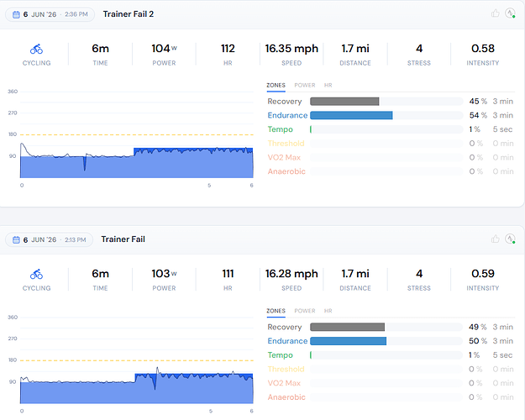Click Anaerobic zone label in lower Trainer Fail card

pos(286,397)
